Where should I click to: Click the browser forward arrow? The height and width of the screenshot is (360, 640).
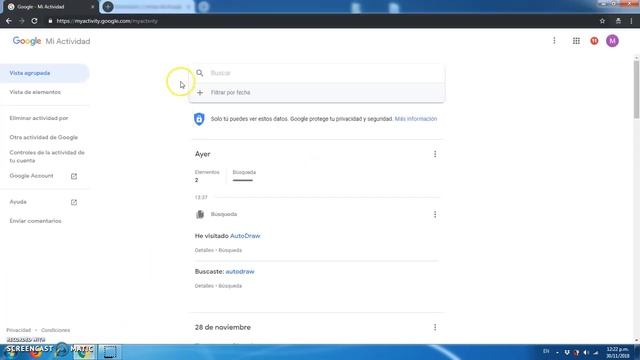(x=22, y=21)
